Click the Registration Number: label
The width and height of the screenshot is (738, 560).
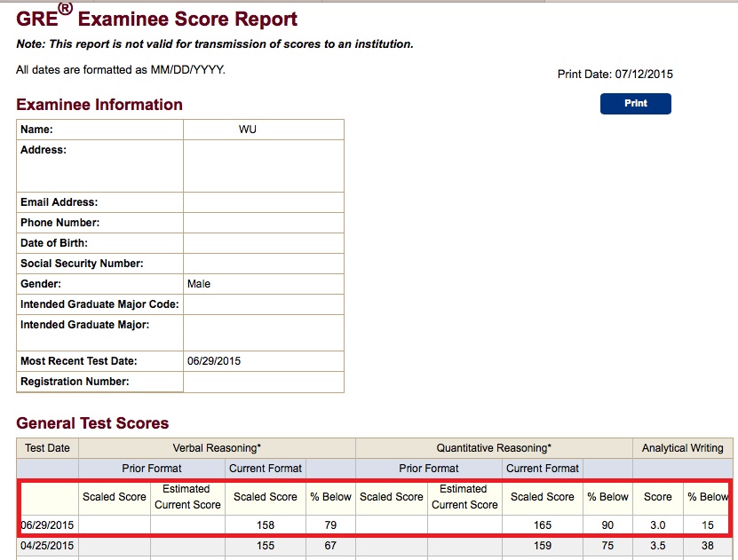point(75,382)
